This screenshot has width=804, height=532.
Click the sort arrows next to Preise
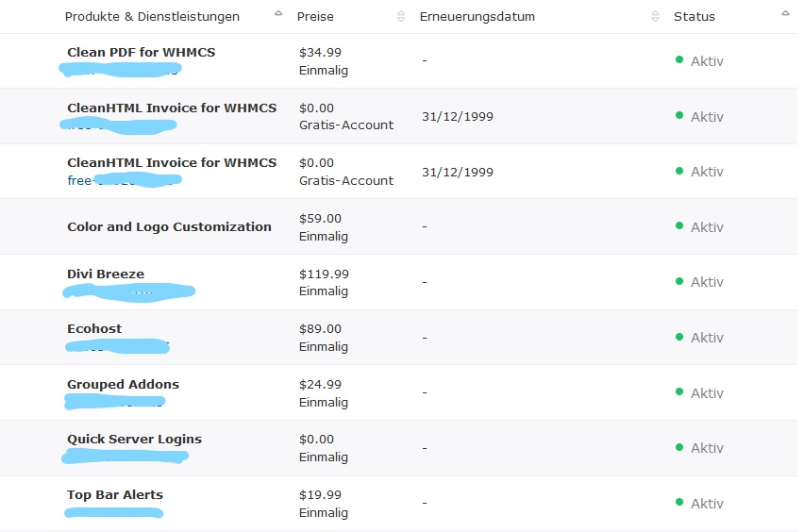[x=401, y=16]
